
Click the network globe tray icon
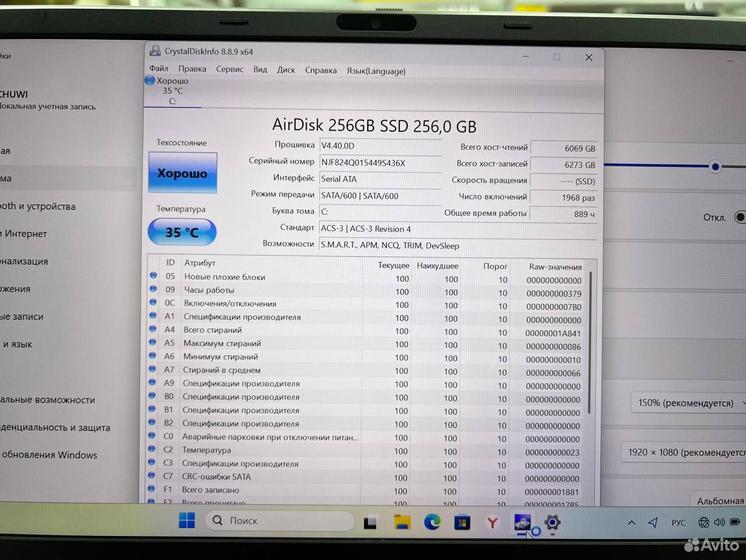tap(703, 522)
